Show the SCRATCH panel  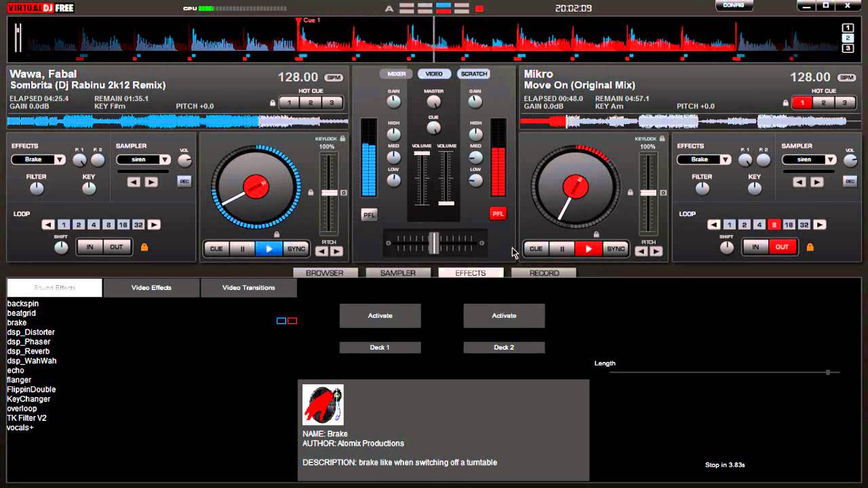pos(473,74)
